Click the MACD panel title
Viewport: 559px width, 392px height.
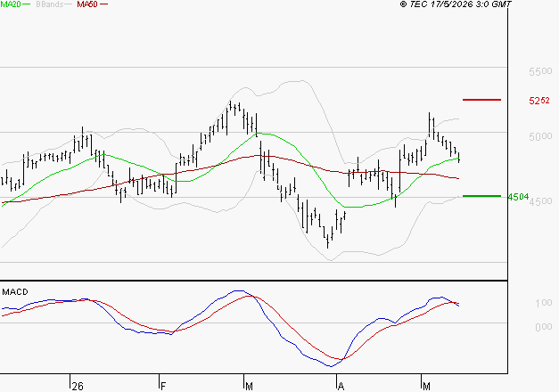(x=15, y=292)
